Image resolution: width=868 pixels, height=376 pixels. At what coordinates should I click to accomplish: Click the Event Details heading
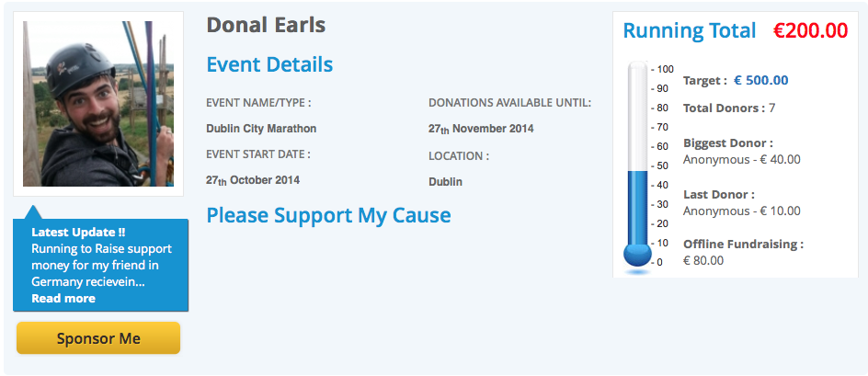(x=269, y=64)
